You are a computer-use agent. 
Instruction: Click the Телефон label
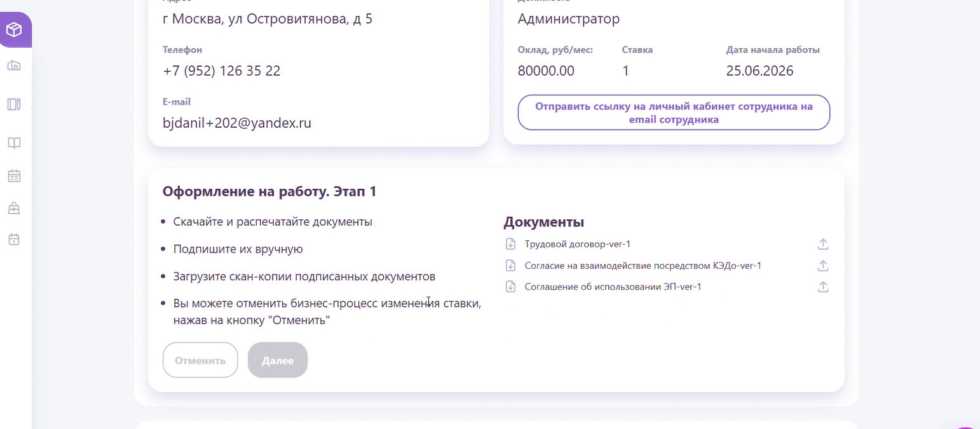(182, 50)
